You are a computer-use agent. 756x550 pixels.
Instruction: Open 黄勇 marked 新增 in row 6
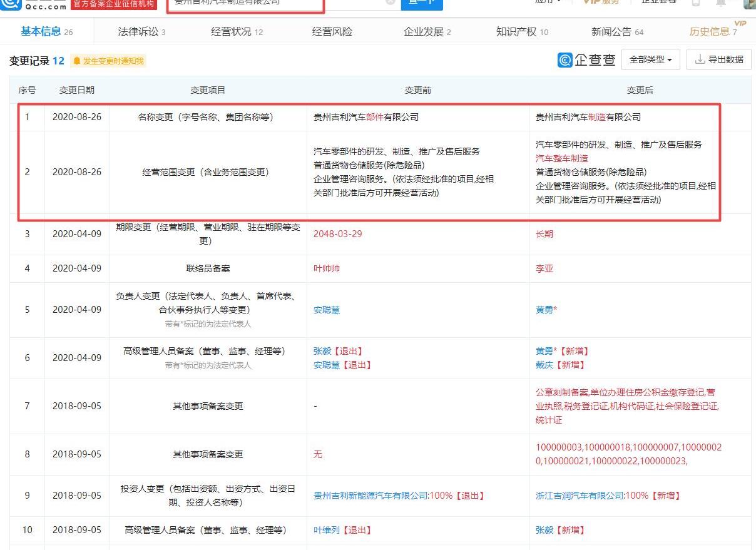click(x=544, y=351)
